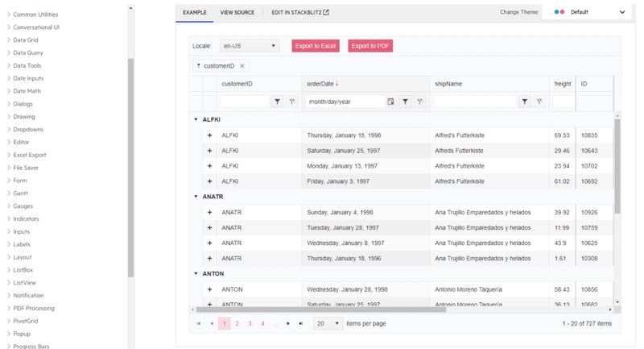Click the horizontal grid scrollbar thumb
Image resolution: width=644 pixels, height=349 pixels.
[320, 310]
